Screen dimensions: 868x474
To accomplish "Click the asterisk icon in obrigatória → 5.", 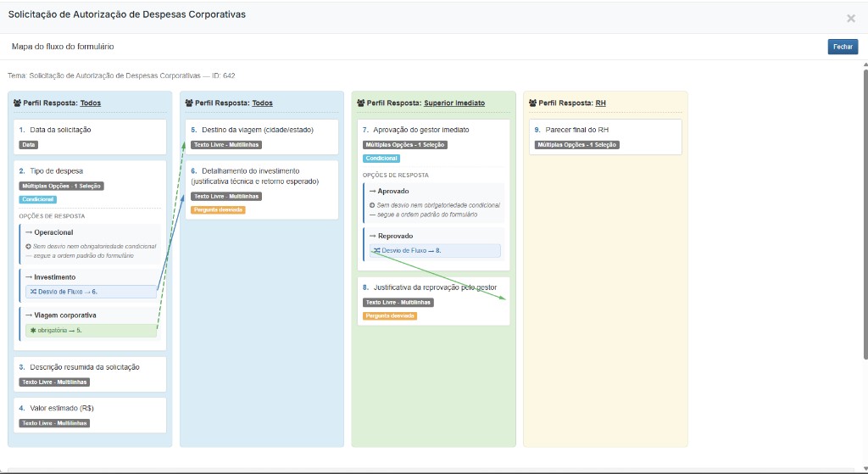I will point(33,330).
